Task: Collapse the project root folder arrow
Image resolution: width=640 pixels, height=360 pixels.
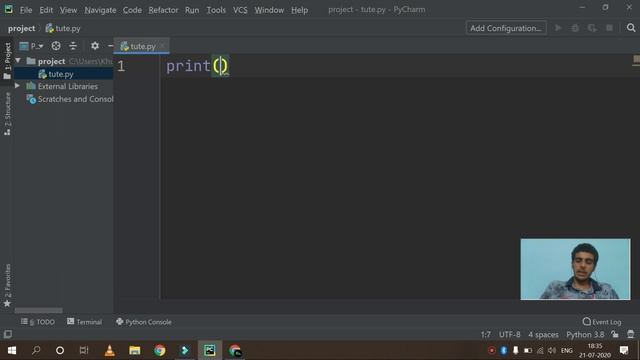Action: (x=18, y=61)
